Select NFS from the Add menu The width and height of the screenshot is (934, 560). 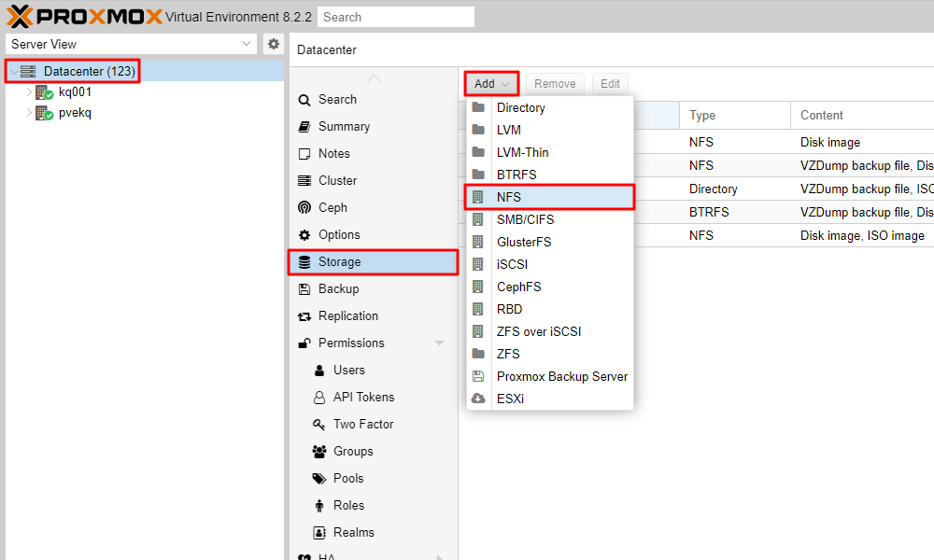509,197
